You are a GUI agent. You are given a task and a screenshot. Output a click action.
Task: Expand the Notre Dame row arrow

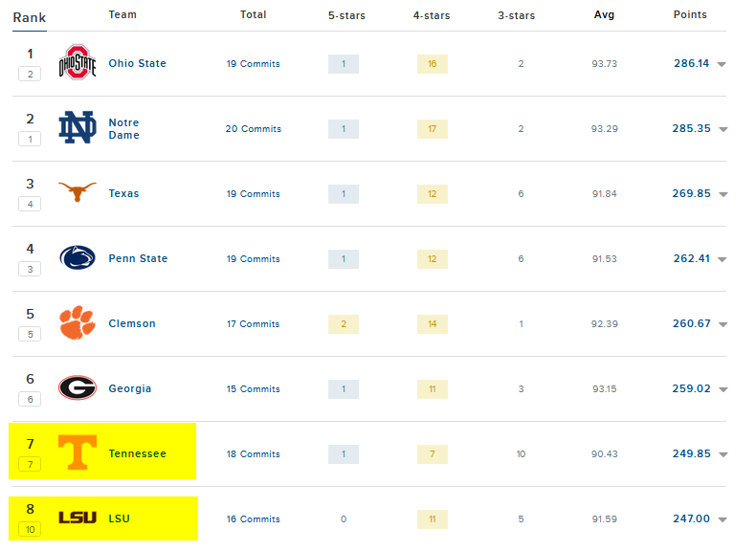click(723, 129)
